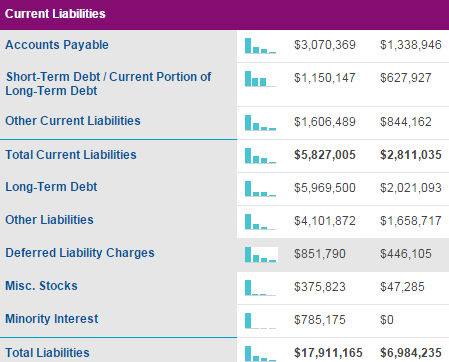Open the Total Current Liabilities link
449x362 pixels.
71,155
